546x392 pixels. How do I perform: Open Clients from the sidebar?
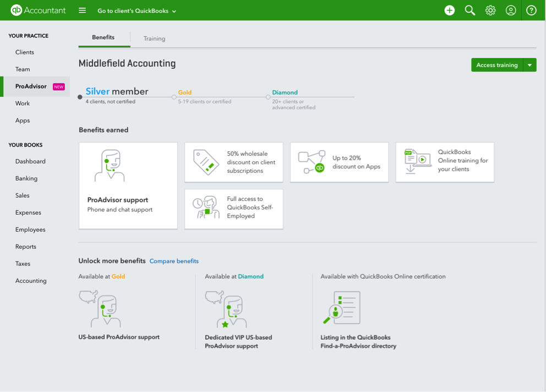24,52
